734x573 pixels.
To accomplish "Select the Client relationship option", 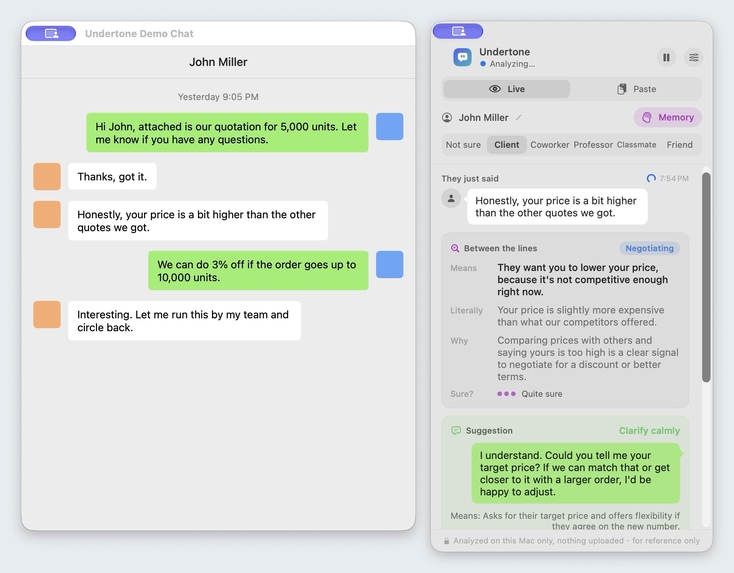I will point(506,145).
